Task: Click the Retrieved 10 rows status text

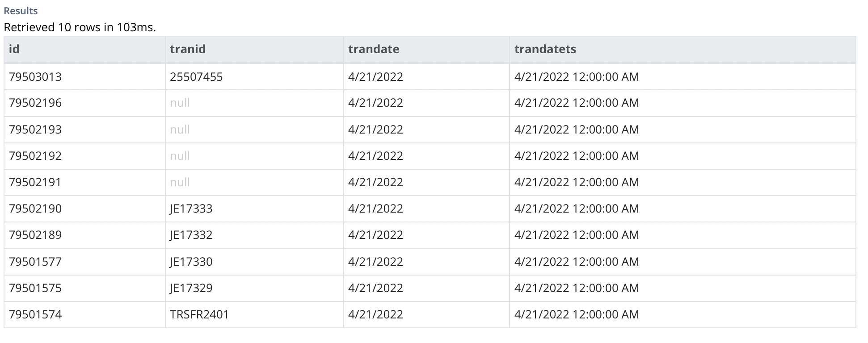Action: point(80,27)
